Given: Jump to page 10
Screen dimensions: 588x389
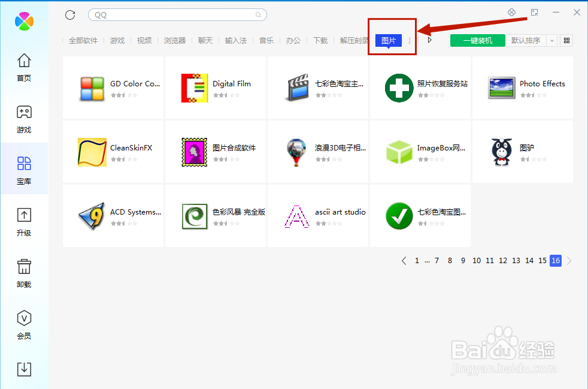Looking at the screenshot, I should 476,261.
